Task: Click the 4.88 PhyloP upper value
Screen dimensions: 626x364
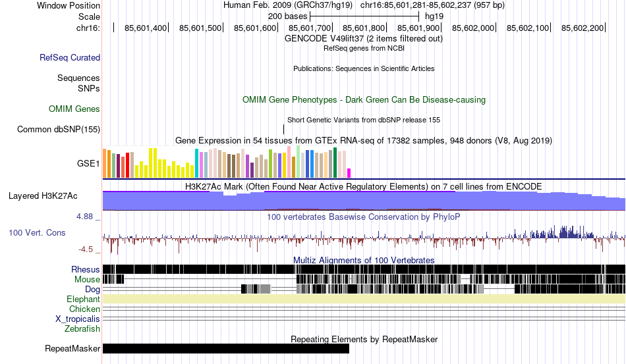Action: pyautogui.click(x=84, y=217)
